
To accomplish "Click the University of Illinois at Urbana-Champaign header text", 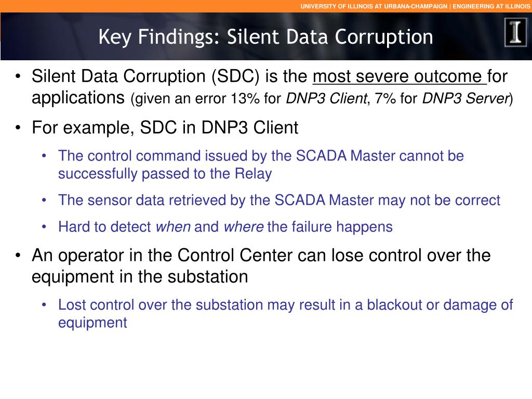I will [374, 6].
